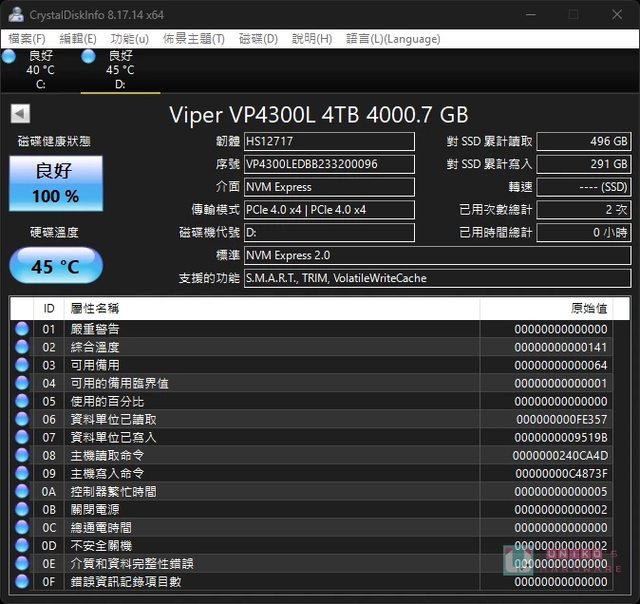640x604 pixels.
Task: Click status orb for attribute 0F row
Action: (x=22, y=581)
